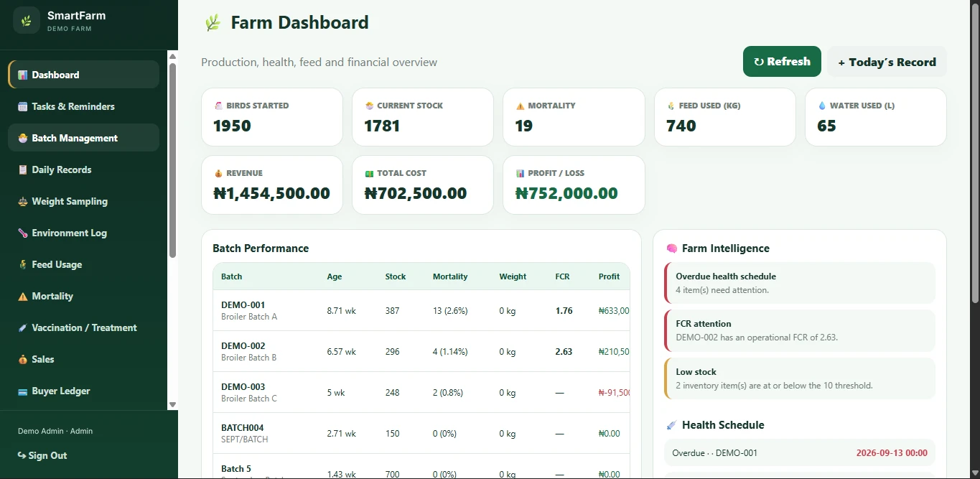Click the Buyer Ledger card icon

(23, 391)
